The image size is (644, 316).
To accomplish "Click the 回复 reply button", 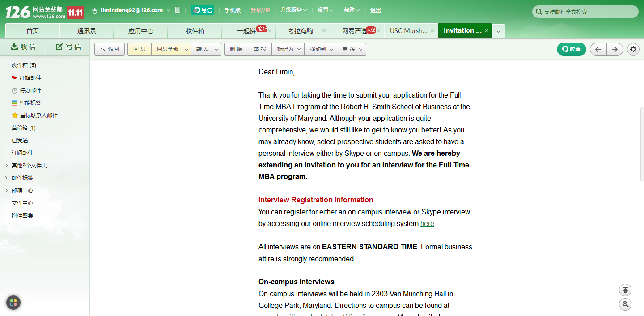I will point(140,49).
